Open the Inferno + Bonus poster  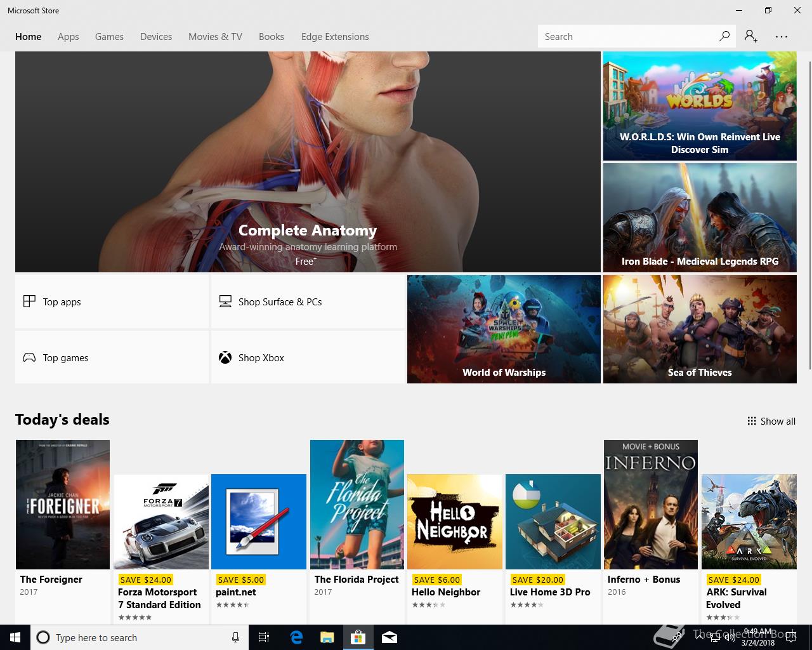[651, 505]
